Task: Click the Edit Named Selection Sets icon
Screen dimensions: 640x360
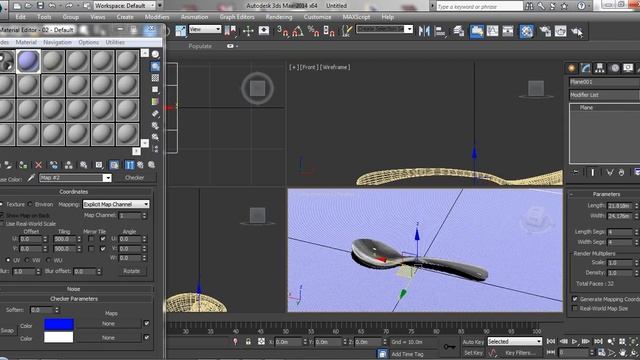Action: tap(347, 31)
